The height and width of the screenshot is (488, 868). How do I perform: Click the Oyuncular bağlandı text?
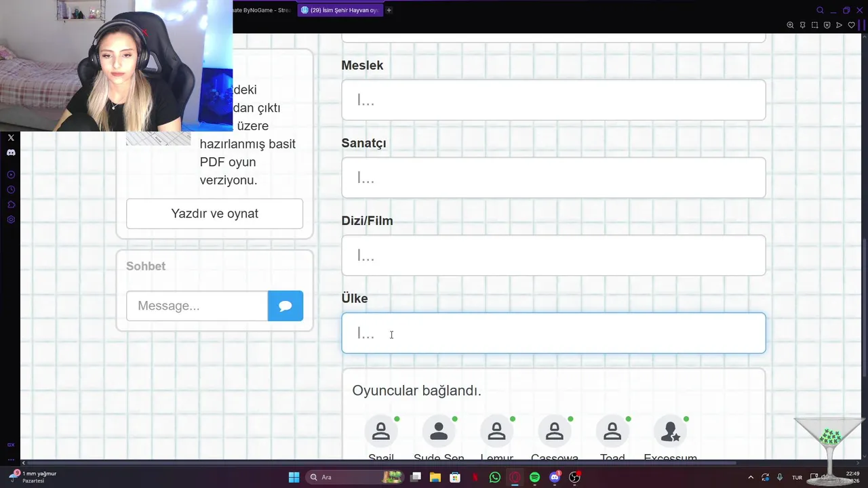click(416, 390)
